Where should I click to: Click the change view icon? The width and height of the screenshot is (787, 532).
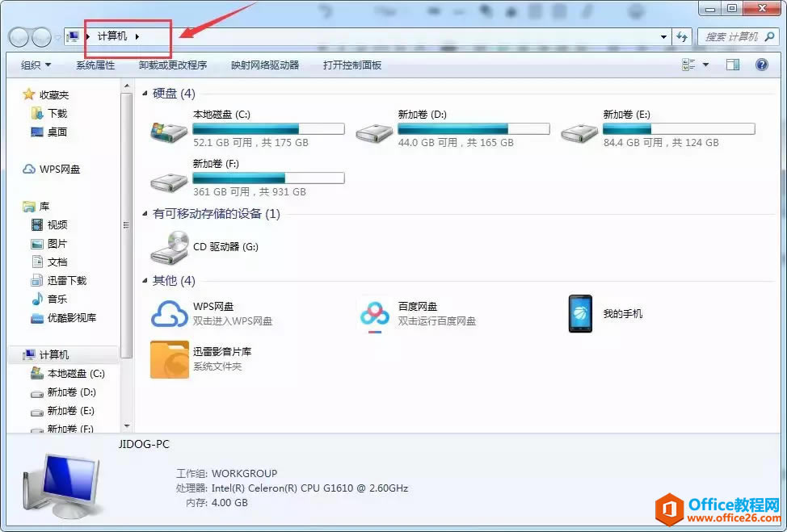pyautogui.click(x=688, y=65)
